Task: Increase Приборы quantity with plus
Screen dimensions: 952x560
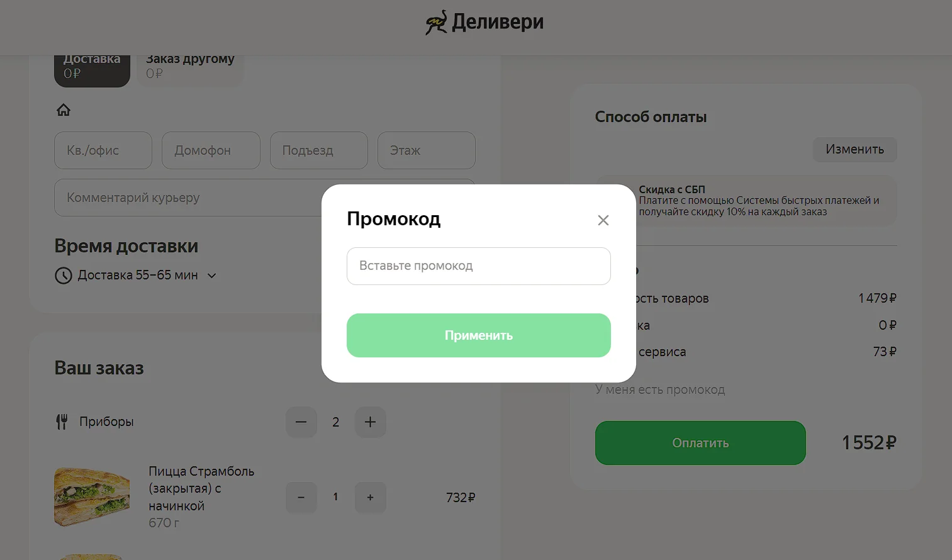Action: [370, 422]
